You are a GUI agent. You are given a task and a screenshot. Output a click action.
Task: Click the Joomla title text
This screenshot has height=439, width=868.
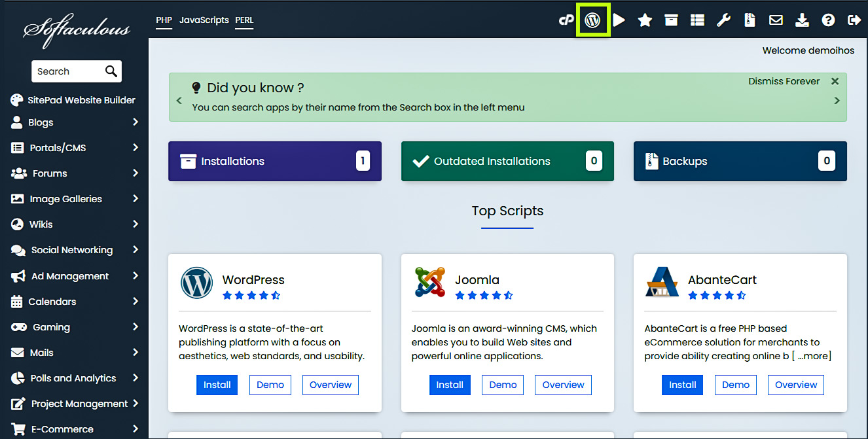(477, 279)
